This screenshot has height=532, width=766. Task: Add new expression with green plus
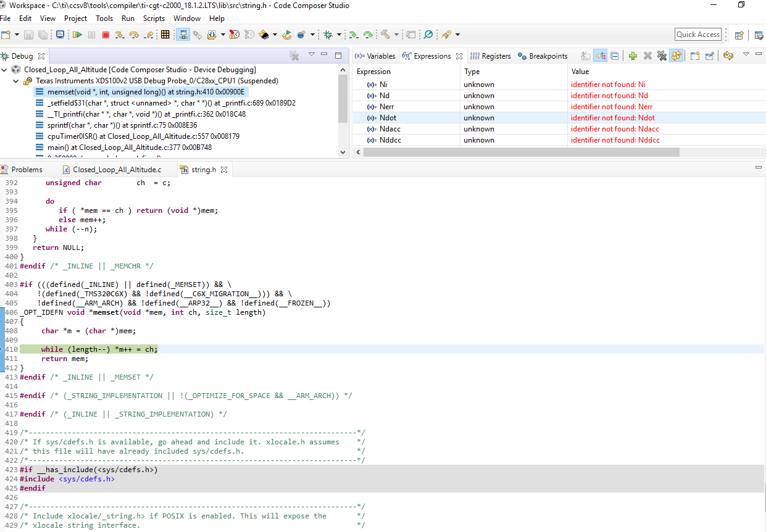click(633, 56)
